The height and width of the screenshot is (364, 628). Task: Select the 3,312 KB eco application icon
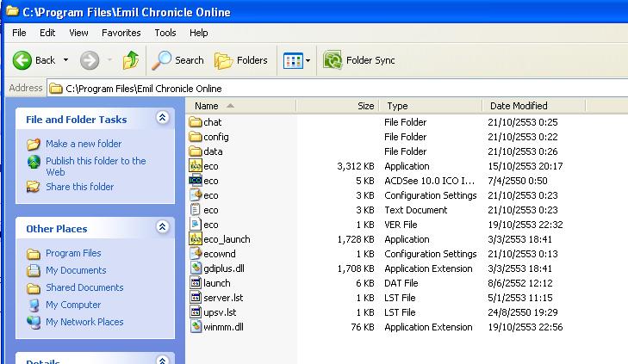point(196,165)
